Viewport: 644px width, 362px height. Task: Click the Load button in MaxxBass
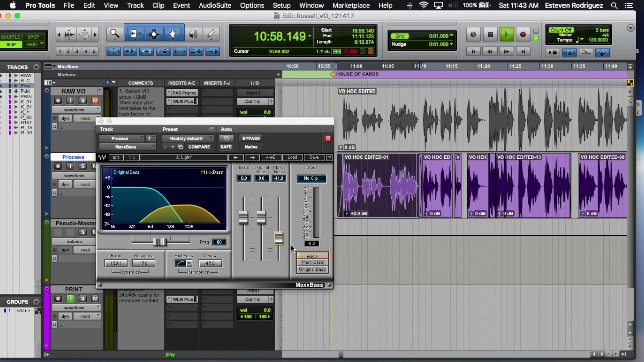(292, 157)
